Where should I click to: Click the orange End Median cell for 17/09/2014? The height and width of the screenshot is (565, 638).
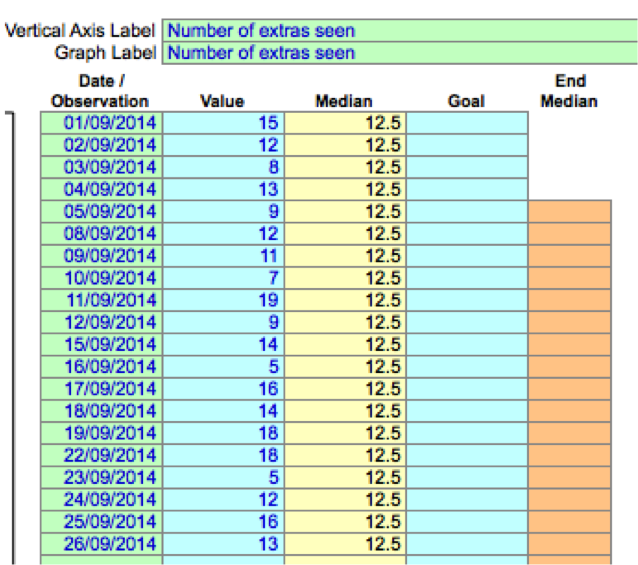pos(570,389)
